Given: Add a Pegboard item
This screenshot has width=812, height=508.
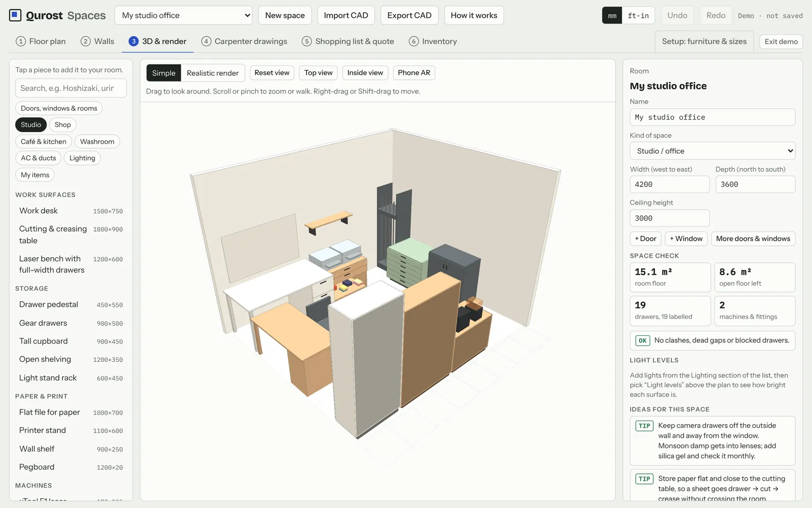Looking at the screenshot, I should tap(71, 467).
